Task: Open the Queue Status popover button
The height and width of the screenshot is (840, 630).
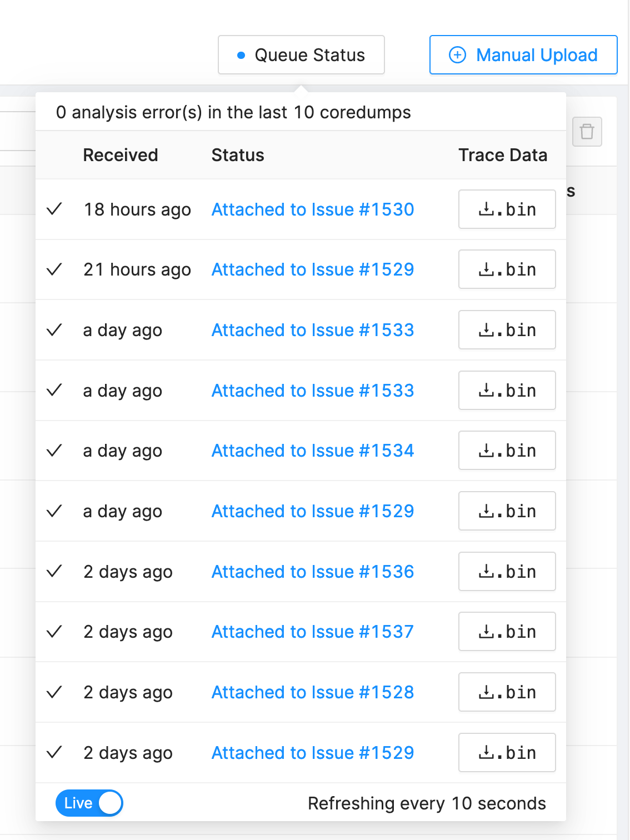Action: point(301,55)
